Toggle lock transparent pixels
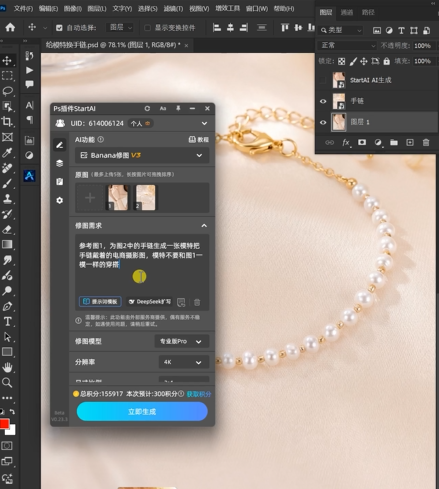The width and height of the screenshot is (439, 489). click(341, 61)
